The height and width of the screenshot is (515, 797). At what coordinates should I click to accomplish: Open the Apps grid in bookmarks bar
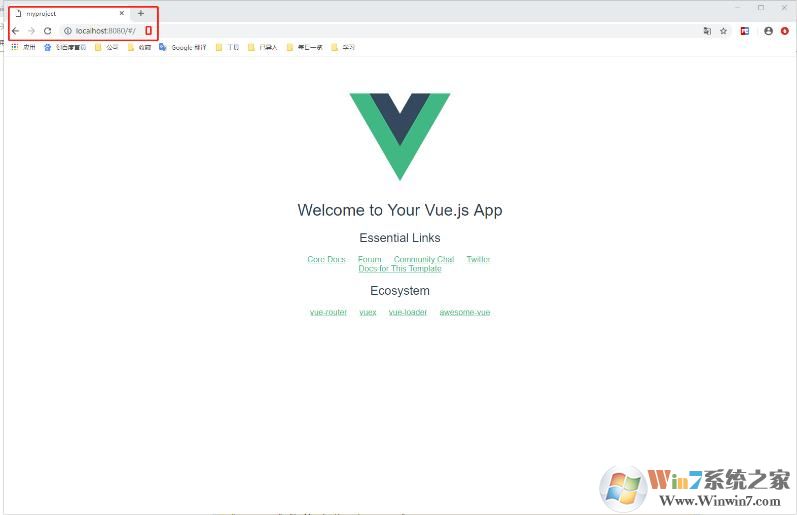[23, 47]
